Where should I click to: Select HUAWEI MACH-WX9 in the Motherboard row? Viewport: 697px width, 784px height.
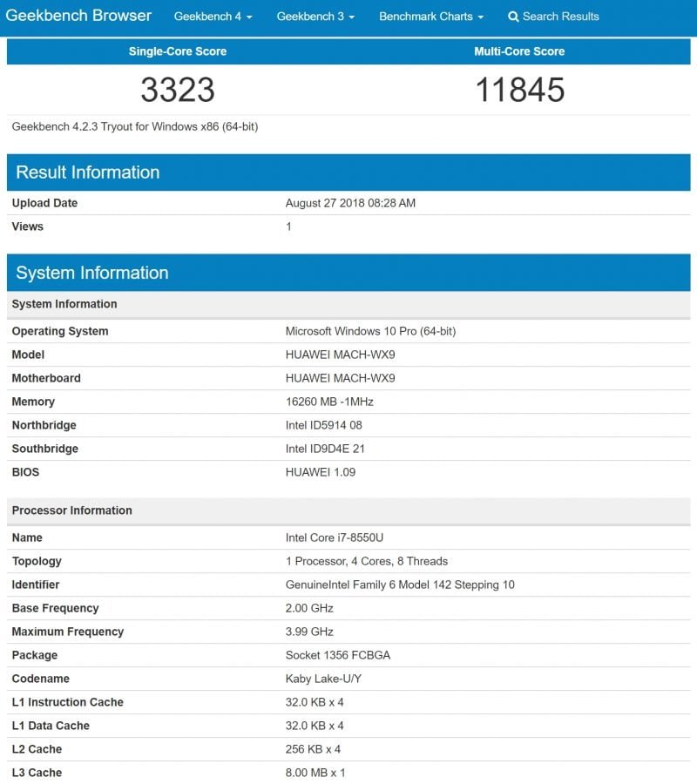pos(340,378)
